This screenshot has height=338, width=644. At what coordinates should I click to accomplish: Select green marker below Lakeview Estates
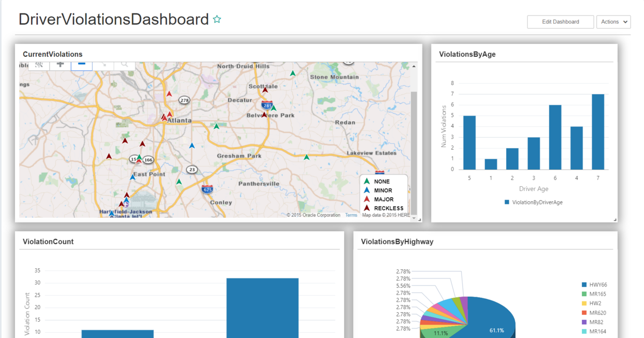[x=306, y=157]
